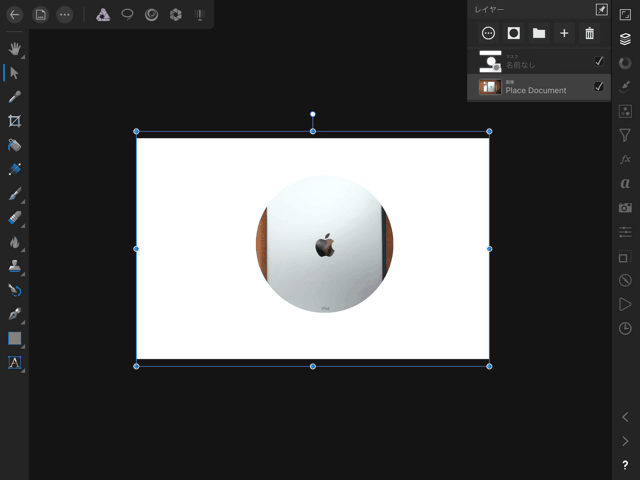This screenshot has height=480, width=640.
Task: Switch to the Develop persona icon
Action: (x=176, y=15)
